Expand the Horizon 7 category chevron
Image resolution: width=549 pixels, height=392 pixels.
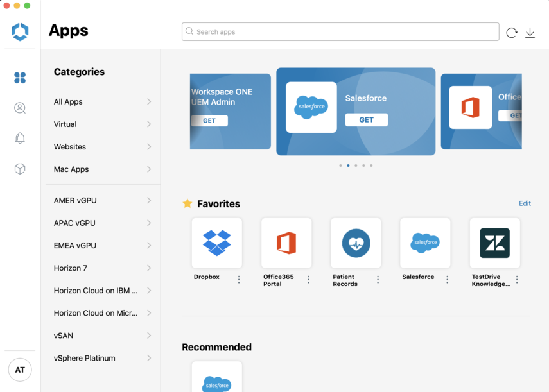(149, 268)
